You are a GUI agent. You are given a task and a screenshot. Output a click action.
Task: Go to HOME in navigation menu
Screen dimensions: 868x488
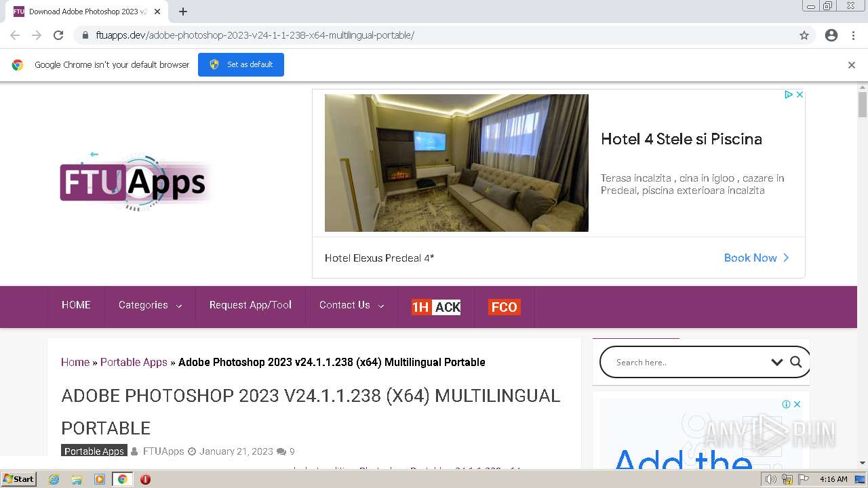coord(76,305)
